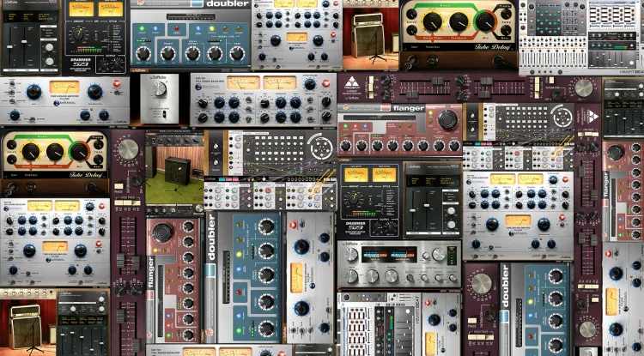Click the "doubler" title on horizontal doubler
Viewport: 644px width, 356px height.
tap(228, 3)
